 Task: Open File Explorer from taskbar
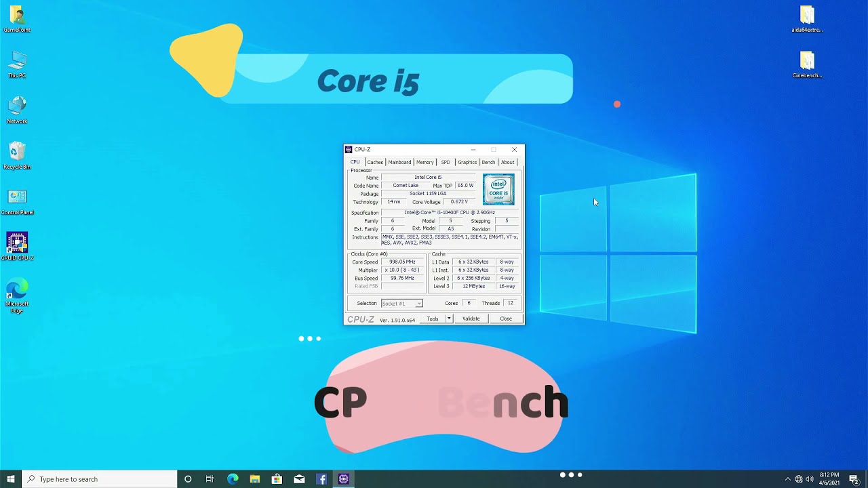tap(254, 479)
